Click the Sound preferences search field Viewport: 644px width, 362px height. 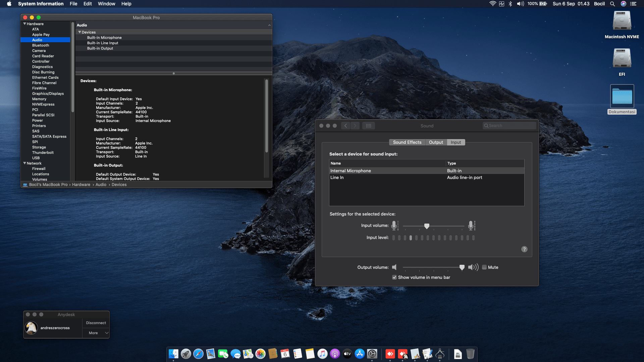[509, 126]
